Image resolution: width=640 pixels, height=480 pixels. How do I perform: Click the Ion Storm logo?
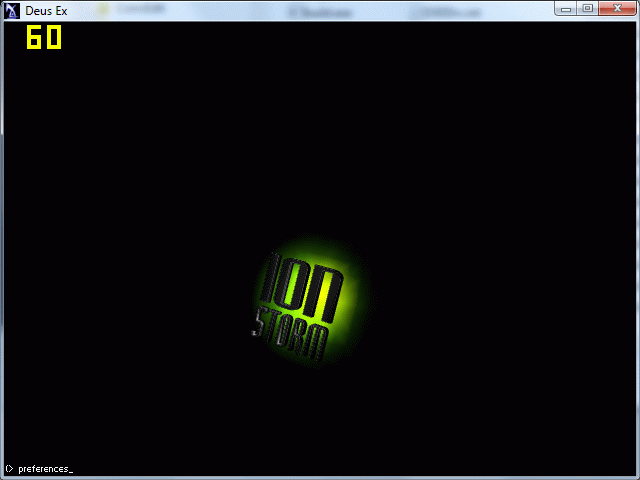(x=311, y=302)
